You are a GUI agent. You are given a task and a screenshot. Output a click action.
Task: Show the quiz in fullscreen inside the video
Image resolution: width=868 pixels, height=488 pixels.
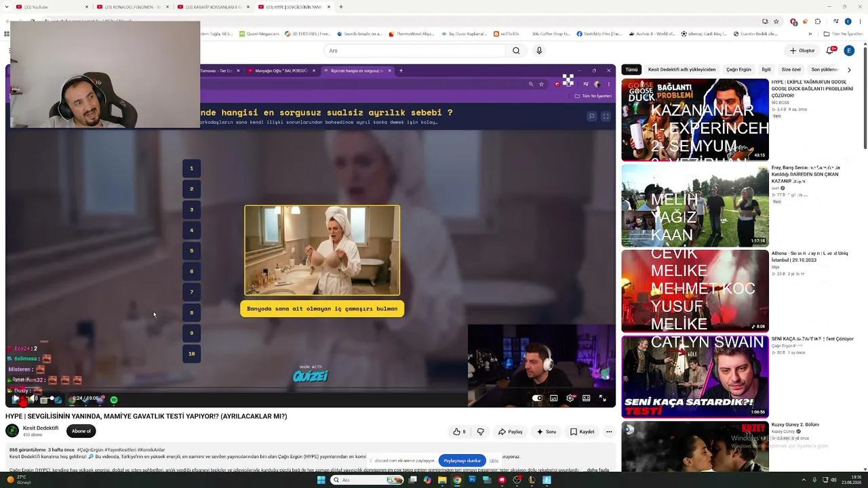coord(606,117)
